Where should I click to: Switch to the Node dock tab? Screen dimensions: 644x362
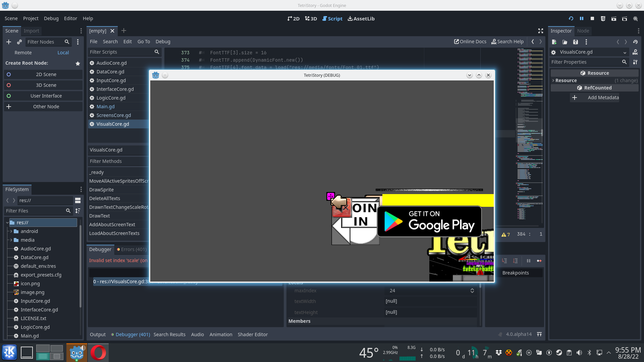pos(583,31)
